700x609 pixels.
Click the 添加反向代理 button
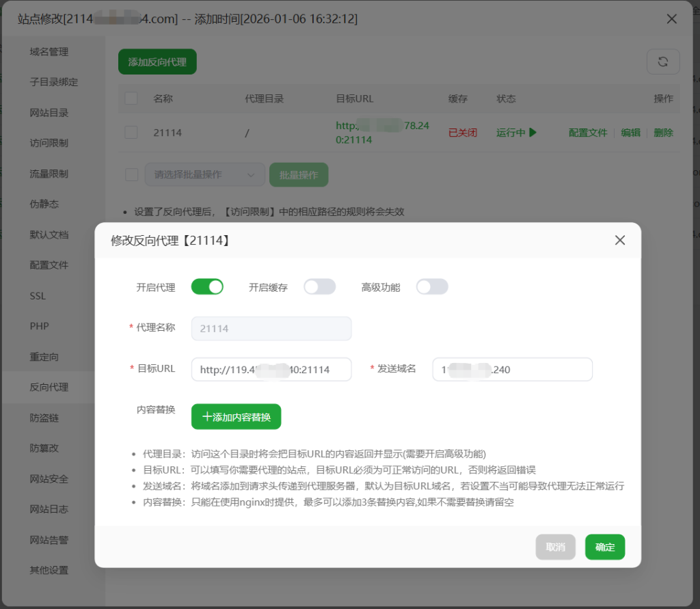click(157, 62)
